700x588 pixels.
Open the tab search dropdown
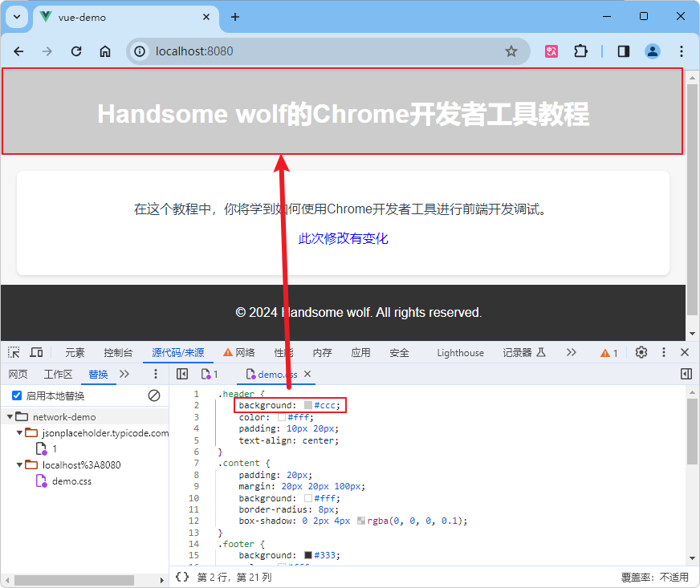(x=17, y=17)
